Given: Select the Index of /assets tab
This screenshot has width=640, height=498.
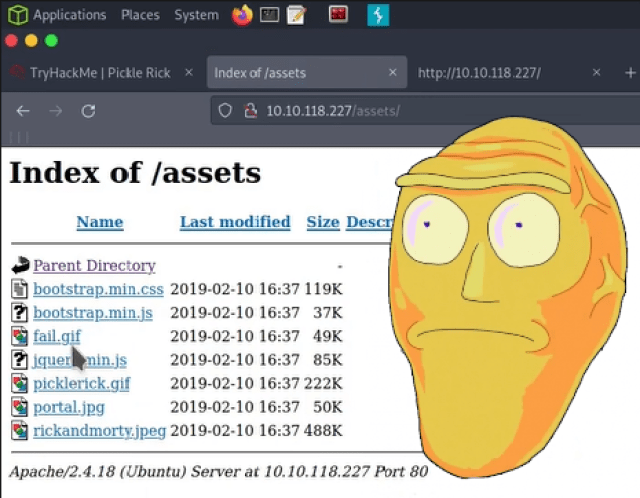Looking at the screenshot, I should 307,72.
